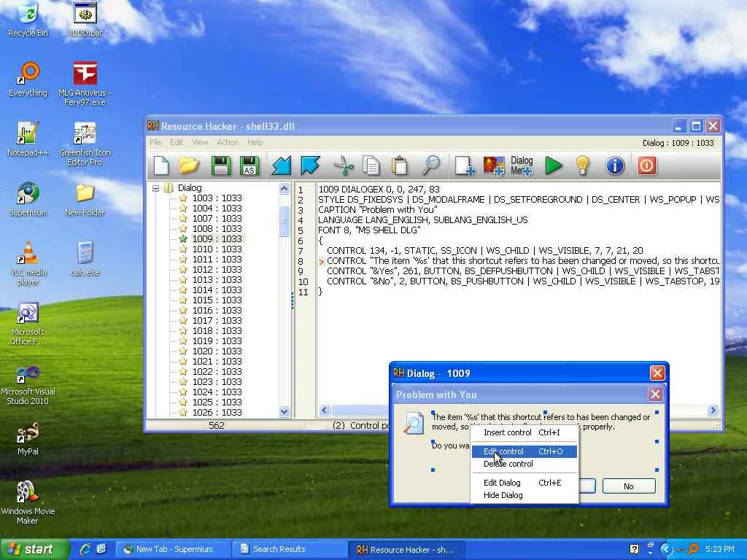Image resolution: width=747 pixels, height=560 pixels.
Task: Click the tree panel scroll down arrow
Action: [x=285, y=412]
